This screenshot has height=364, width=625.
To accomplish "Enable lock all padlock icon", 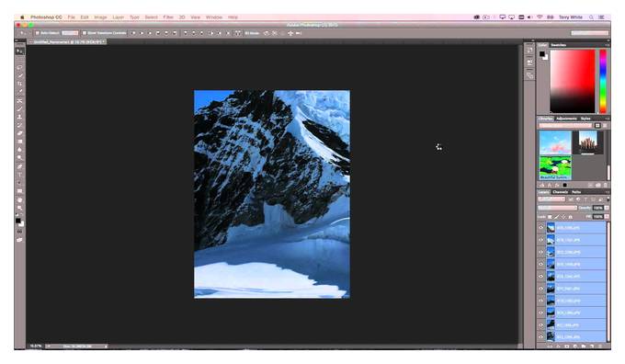I will (571, 217).
